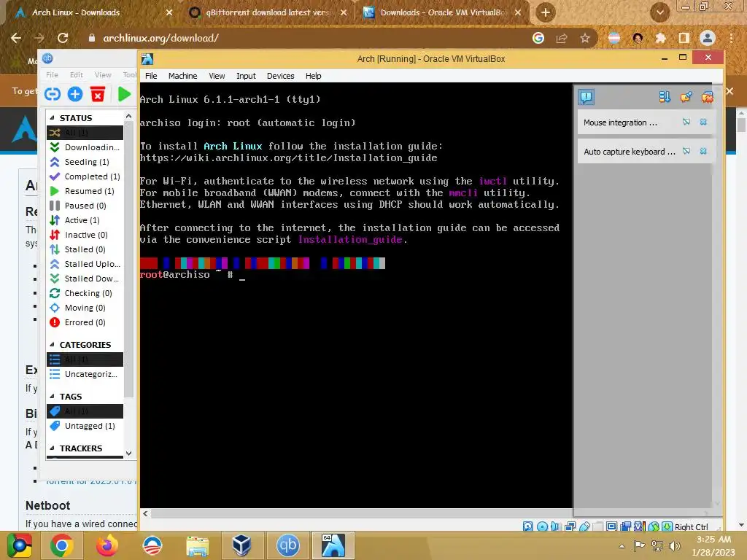Click the green Resume play icon in qBittorrent
The image size is (747, 560).
pyautogui.click(x=124, y=94)
